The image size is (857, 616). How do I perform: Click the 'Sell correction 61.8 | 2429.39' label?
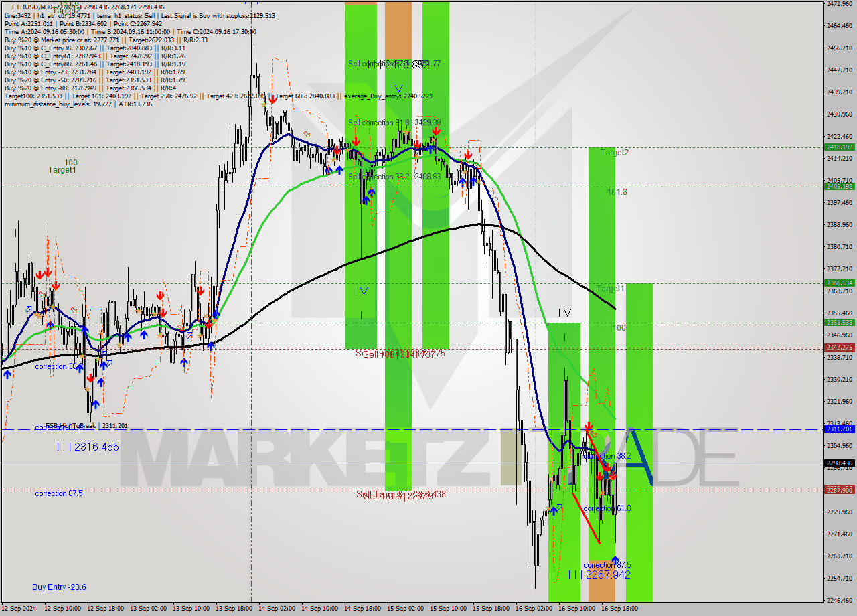click(x=394, y=123)
